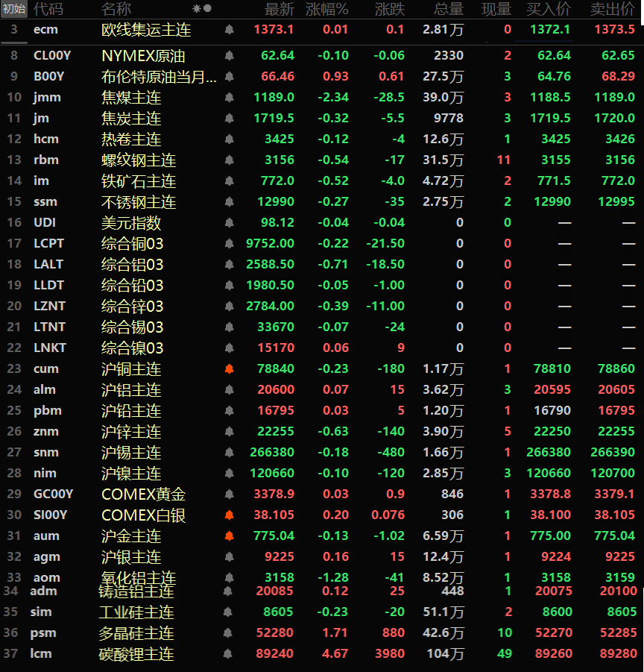Screen dimensions: 644x672
Task: Click the gear settings icon in header
Action: [x=197, y=9]
